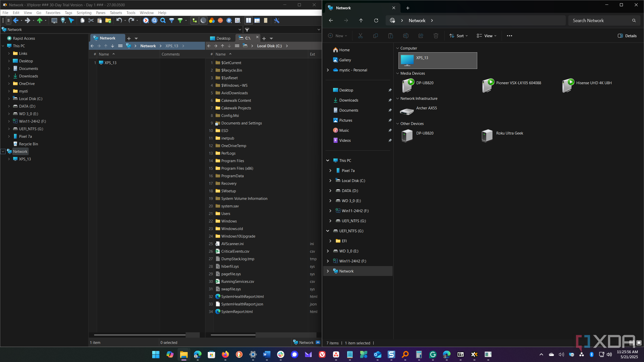Image resolution: width=644 pixels, height=362 pixels.
Task: Open Roku Ultra Geek device icon
Action: coord(487,135)
